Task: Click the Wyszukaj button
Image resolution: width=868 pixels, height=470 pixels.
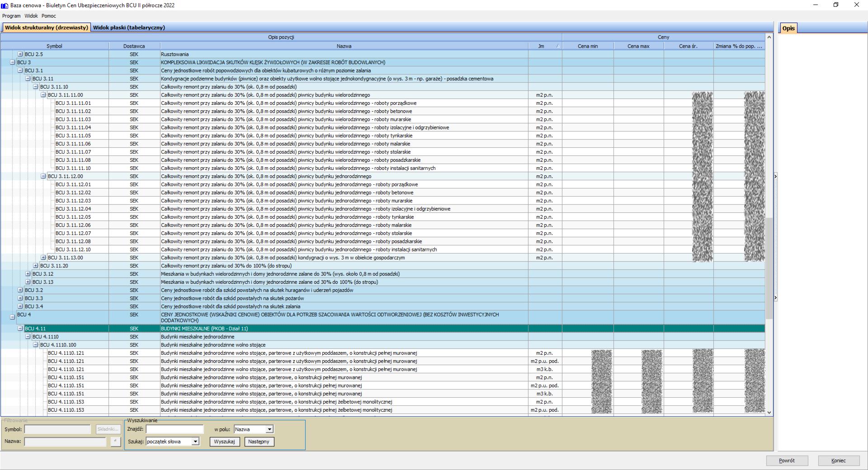Action: pos(225,442)
